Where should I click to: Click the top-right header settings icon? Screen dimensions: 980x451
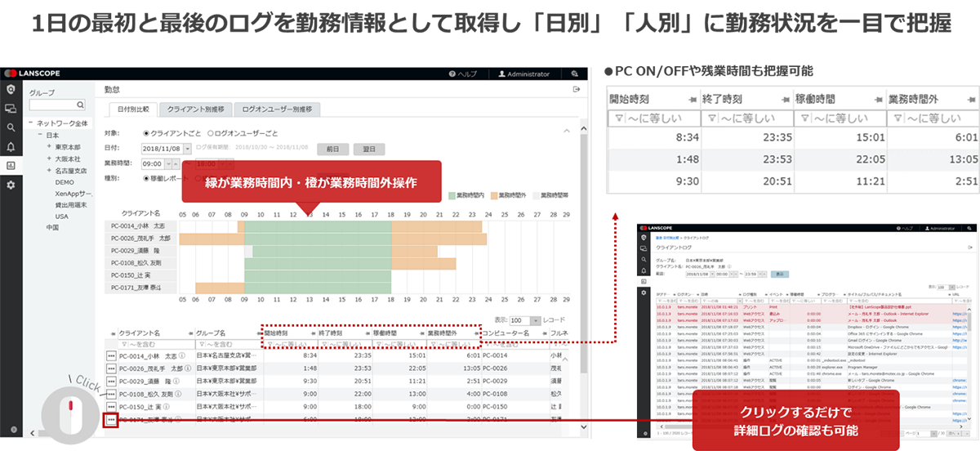click(575, 74)
